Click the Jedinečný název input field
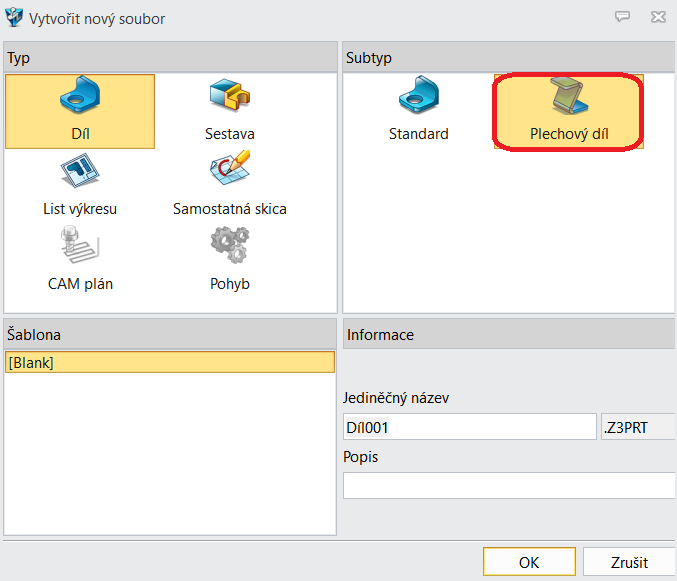This screenshot has width=677, height=581. 470,427
